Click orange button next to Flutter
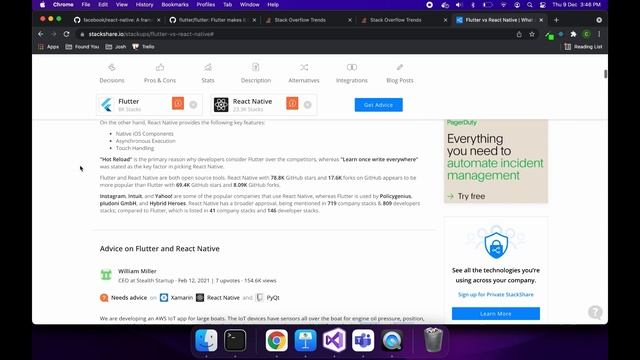This screenshot has width=640, height=360. (178, 103)
